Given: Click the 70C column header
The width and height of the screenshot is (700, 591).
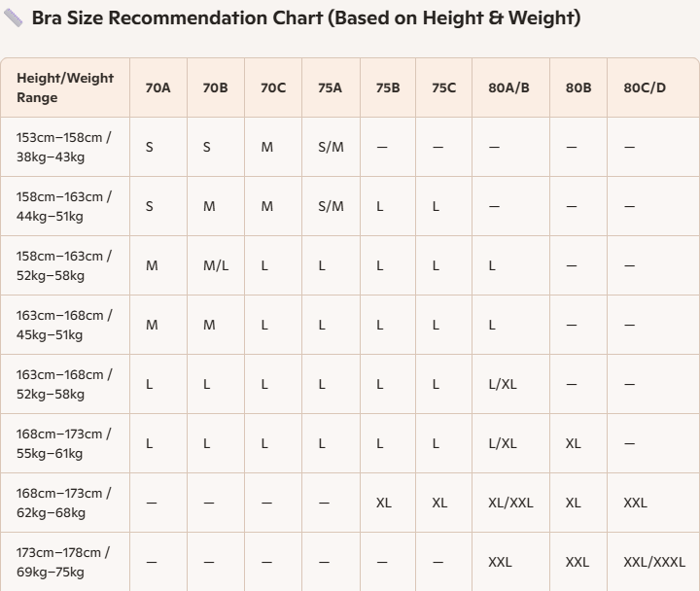Looking at the screenshot, I should pos(273,87).
